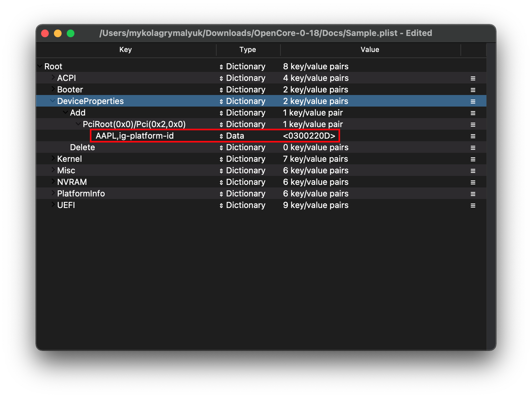Change type stepper for Root Dictionary
This screenshot has width=532, height=398.
pyautogui.click(x=221, y=67)
